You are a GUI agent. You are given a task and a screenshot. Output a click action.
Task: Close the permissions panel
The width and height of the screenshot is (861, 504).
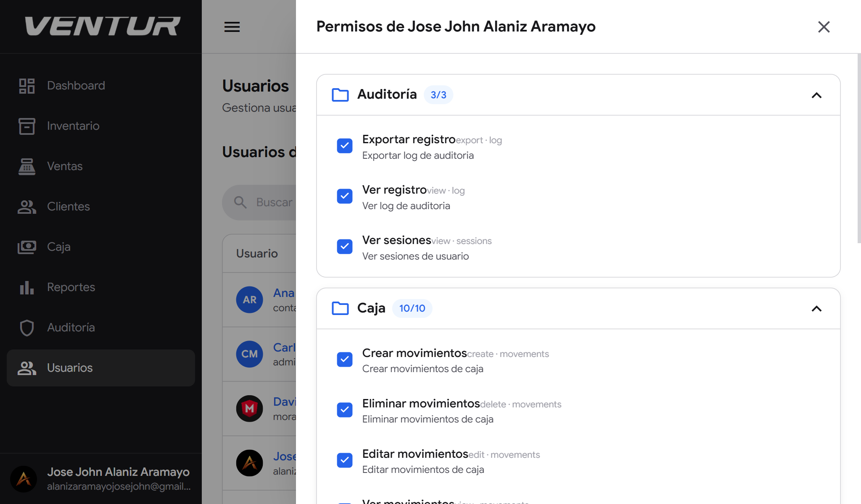coord(824,27)
